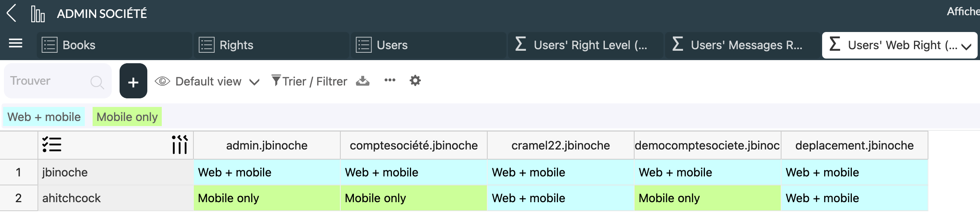Switch to the Books tab
Image resolution: width=980 pixels, height=217 pixels.
pyautogui.click(x=114, y=45)
